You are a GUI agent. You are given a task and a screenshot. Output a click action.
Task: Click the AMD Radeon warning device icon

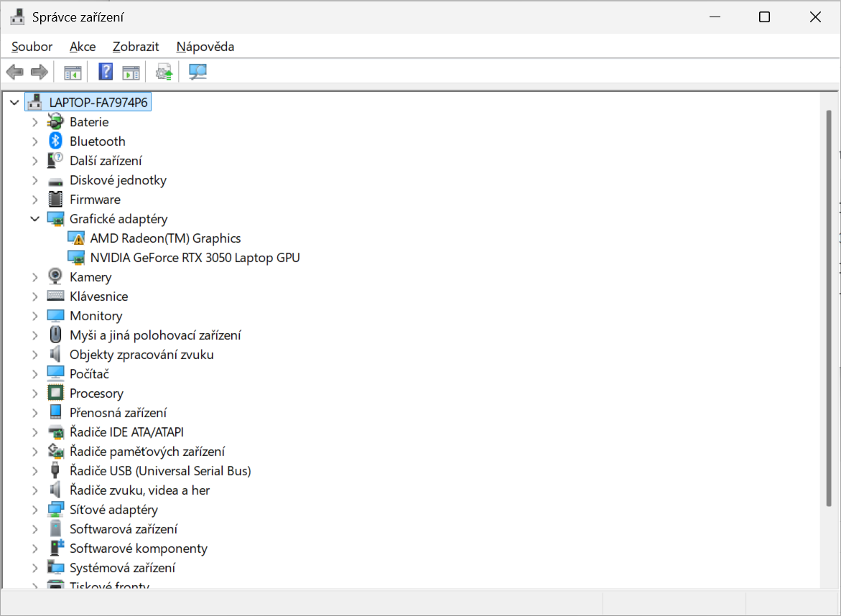[76, 238]
